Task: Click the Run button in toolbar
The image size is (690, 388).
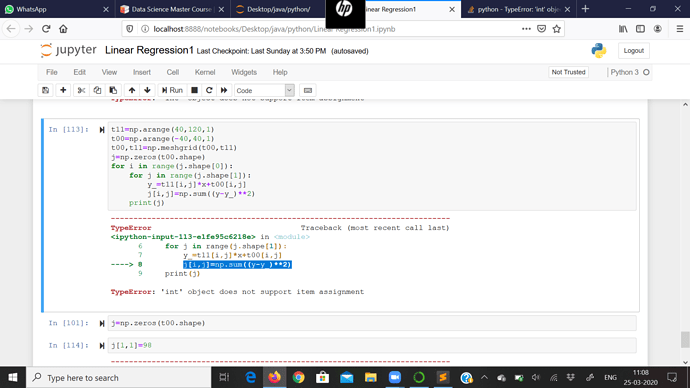Action: (172, 90)
